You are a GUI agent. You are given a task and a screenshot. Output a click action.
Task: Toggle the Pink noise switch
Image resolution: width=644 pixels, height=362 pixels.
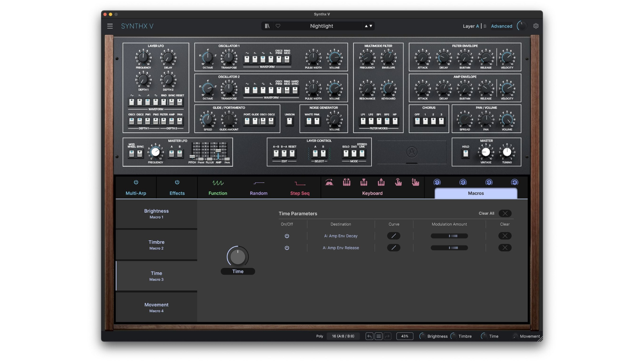pyautogui.click(x=317, y=121)
